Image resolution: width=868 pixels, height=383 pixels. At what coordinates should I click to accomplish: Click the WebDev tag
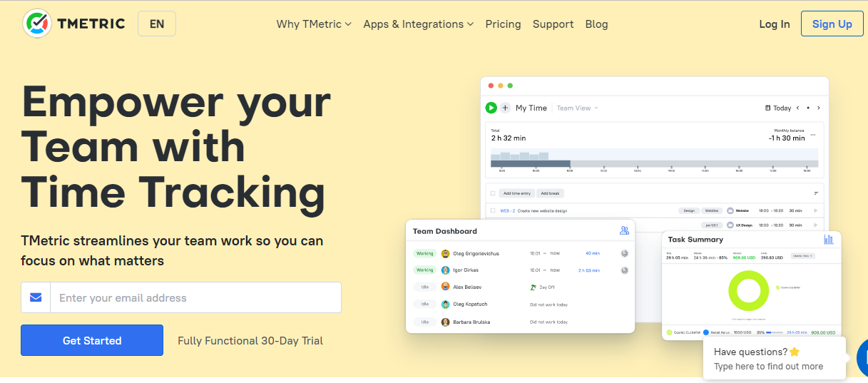(x=712, y=211)
